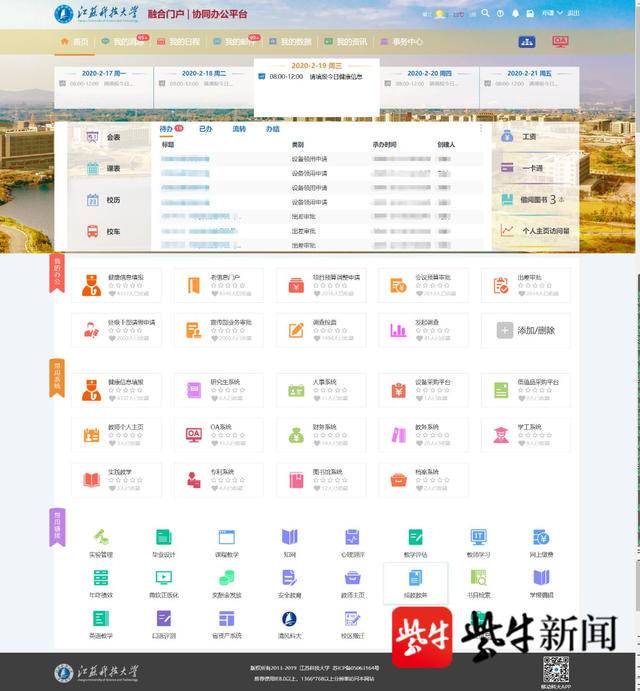Open 财务系统 money bag icon
Screen dimensions: 640x691
(x=296, y=435)
